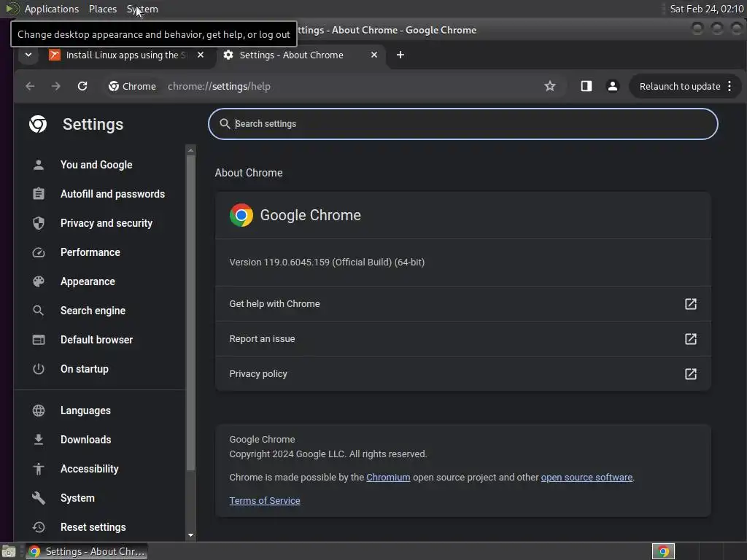Viewport: 747px width, 560px height.
Task: Click the Autofill and passwords clipboard icon
Action: point(39,194)
